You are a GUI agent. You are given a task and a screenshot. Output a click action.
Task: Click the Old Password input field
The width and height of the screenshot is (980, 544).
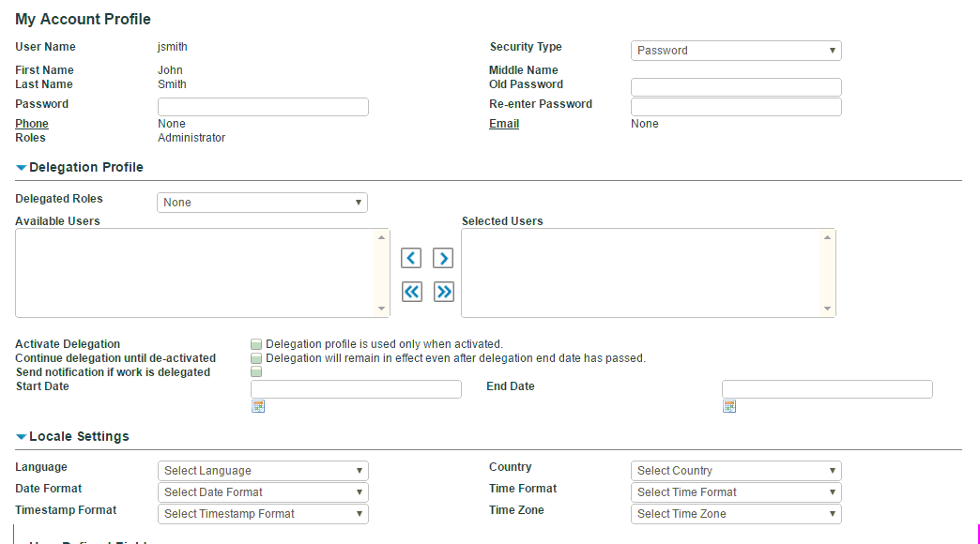click(736, 87)
